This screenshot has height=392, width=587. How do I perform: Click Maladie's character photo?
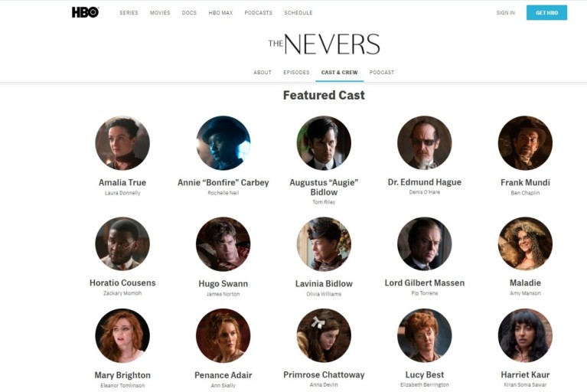point(525,243)
